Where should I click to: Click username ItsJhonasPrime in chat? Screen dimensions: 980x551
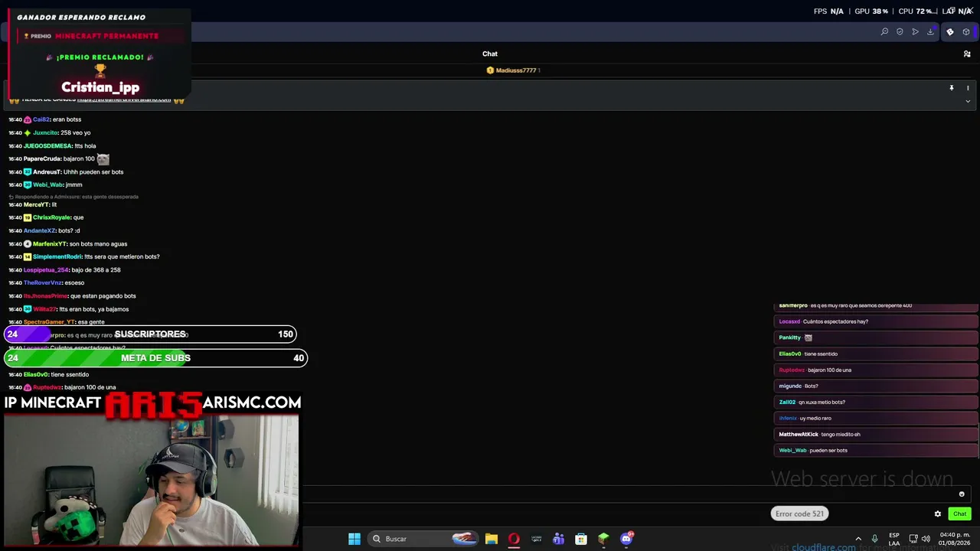[x=46, y=295]
